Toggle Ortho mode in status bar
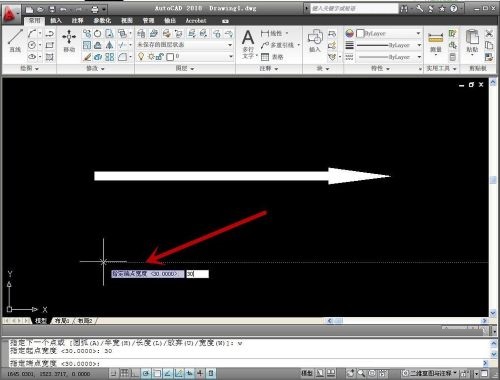Image resolution: width=500 pixels, height=380 pixels. pos(135,373)
